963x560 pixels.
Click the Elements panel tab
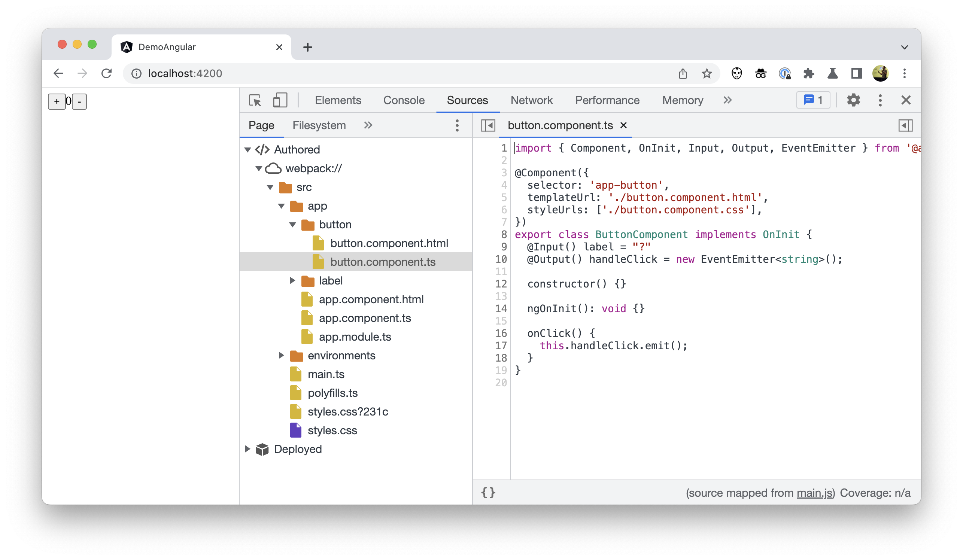(x=337, y=100)
